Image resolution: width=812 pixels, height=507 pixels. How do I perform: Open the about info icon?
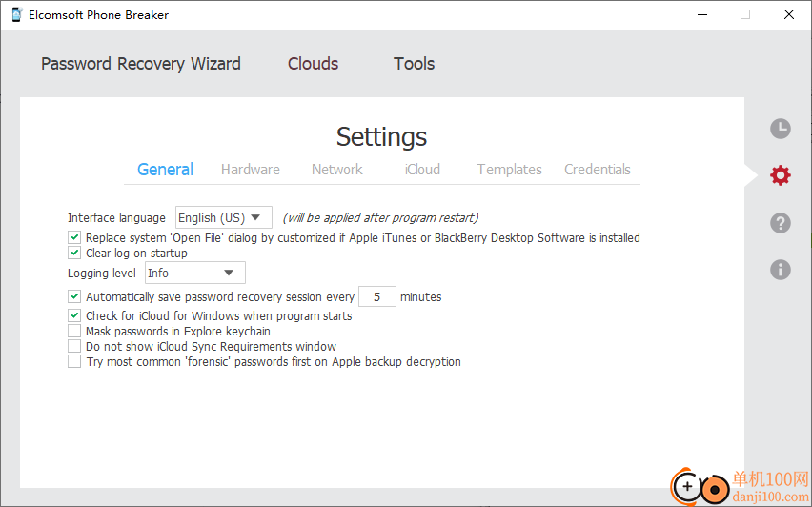pyautogui.click(x=780, y=270)
